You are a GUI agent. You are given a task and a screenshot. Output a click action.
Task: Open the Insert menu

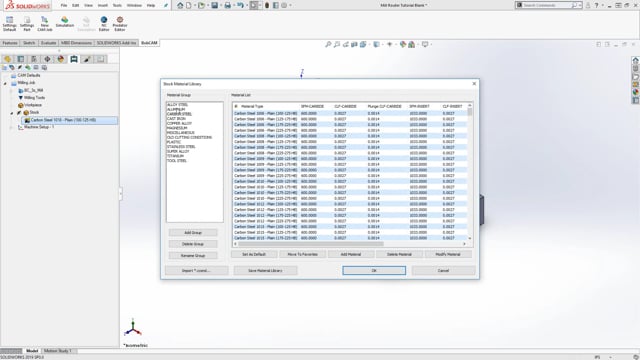tap(103, 5)
